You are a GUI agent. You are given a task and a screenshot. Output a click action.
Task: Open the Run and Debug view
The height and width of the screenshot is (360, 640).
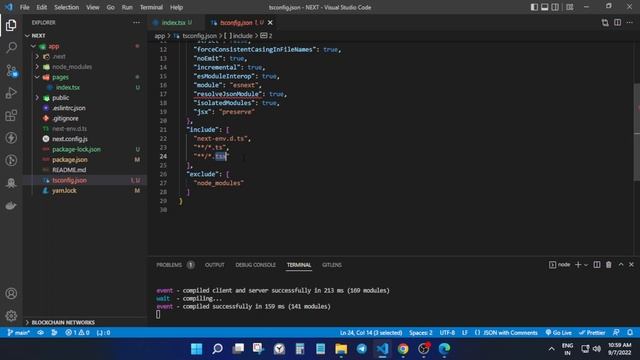(11, 93)
